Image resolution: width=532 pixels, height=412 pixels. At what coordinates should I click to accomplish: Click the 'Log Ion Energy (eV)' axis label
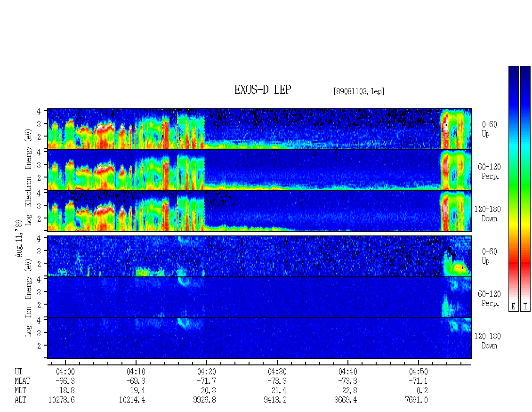coord(29,298)
